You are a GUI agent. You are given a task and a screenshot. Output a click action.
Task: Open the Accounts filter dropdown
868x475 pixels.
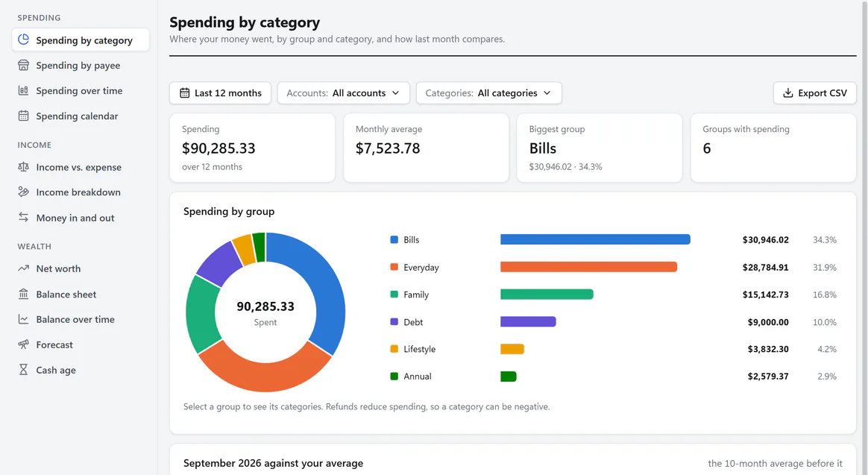click(343, 93)
